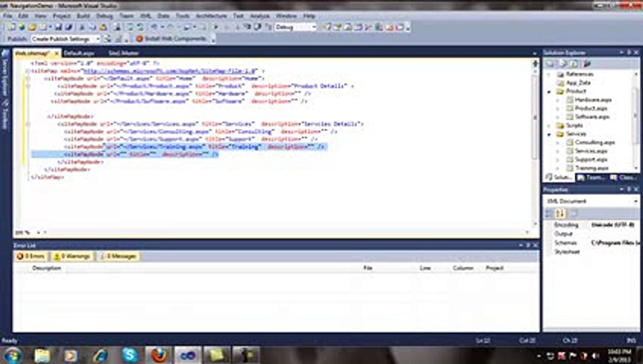Open Internet Explorer from the taskbar
Viewport: 643px width, 364px height.
100,355
